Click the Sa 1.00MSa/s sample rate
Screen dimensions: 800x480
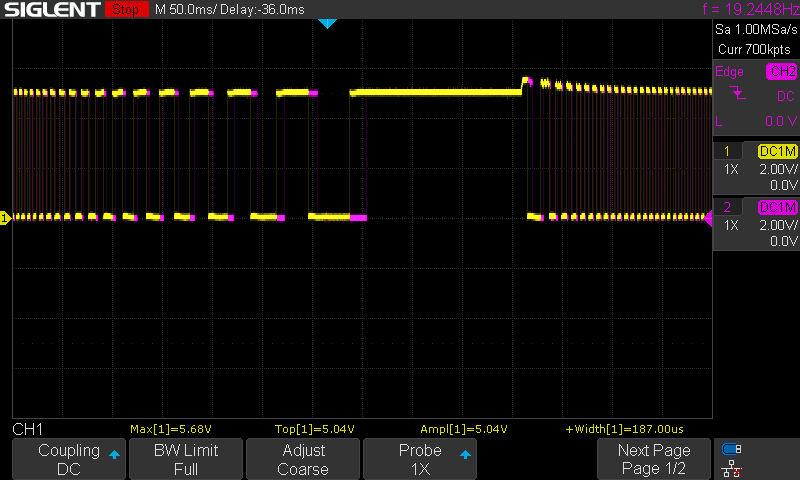[756, 30]
